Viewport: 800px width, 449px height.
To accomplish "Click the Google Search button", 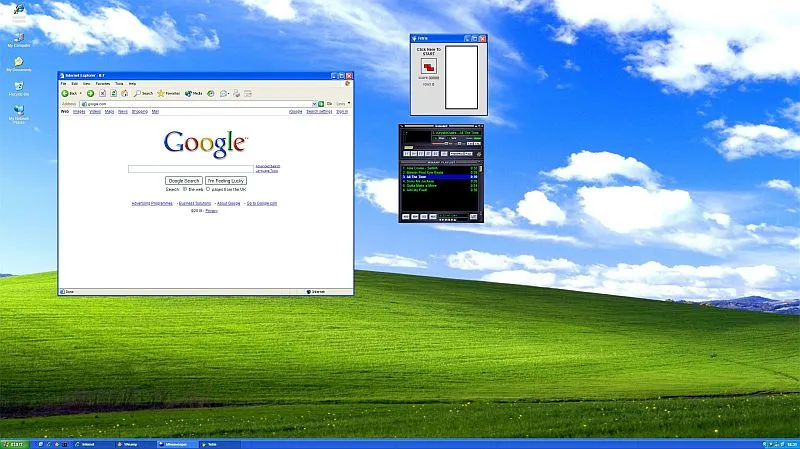I will [184, 181].
